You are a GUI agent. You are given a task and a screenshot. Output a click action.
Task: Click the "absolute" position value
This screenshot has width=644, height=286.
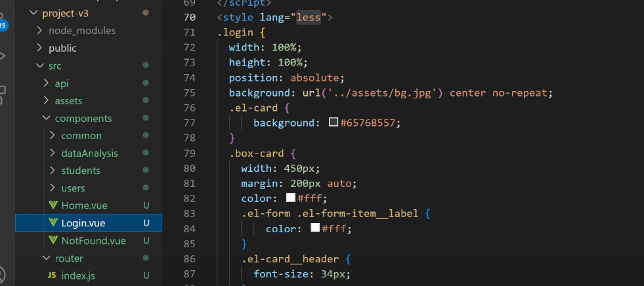tap(315, 78)
